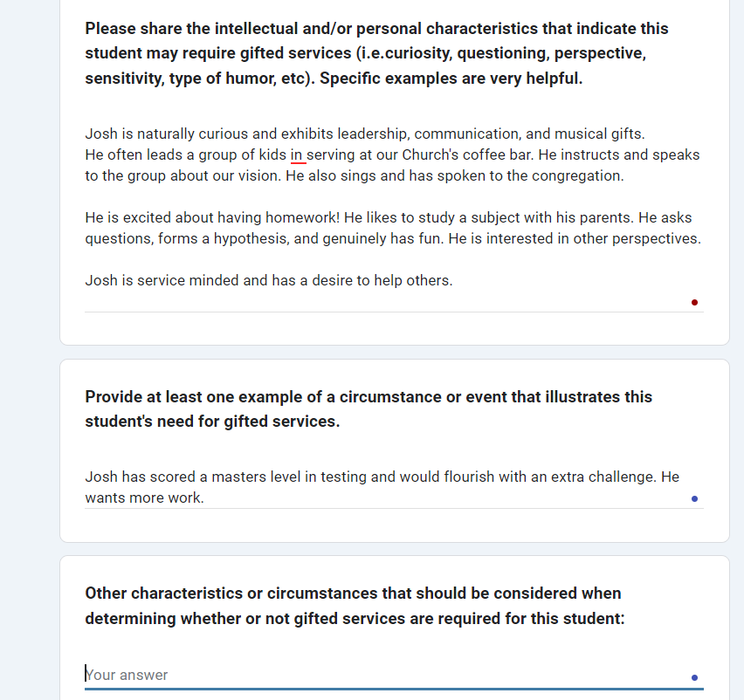Click the heading line "student's need for gifted services."
The image size is (744, 700).
[x=212, y=422]
